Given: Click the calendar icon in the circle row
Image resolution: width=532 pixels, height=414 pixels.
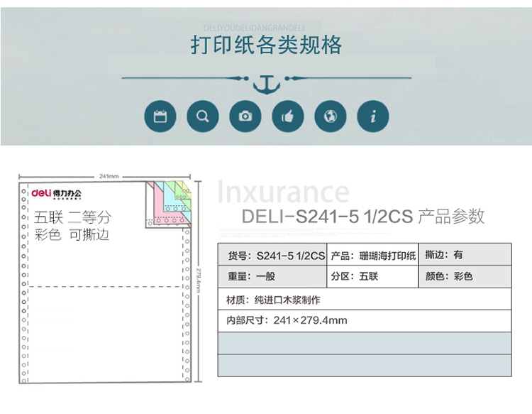Looking at the screenshot, I should click(160, 116).
